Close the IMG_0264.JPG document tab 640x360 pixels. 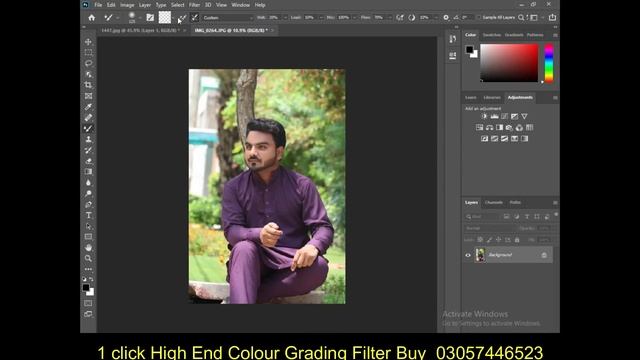tap(272, 30)
